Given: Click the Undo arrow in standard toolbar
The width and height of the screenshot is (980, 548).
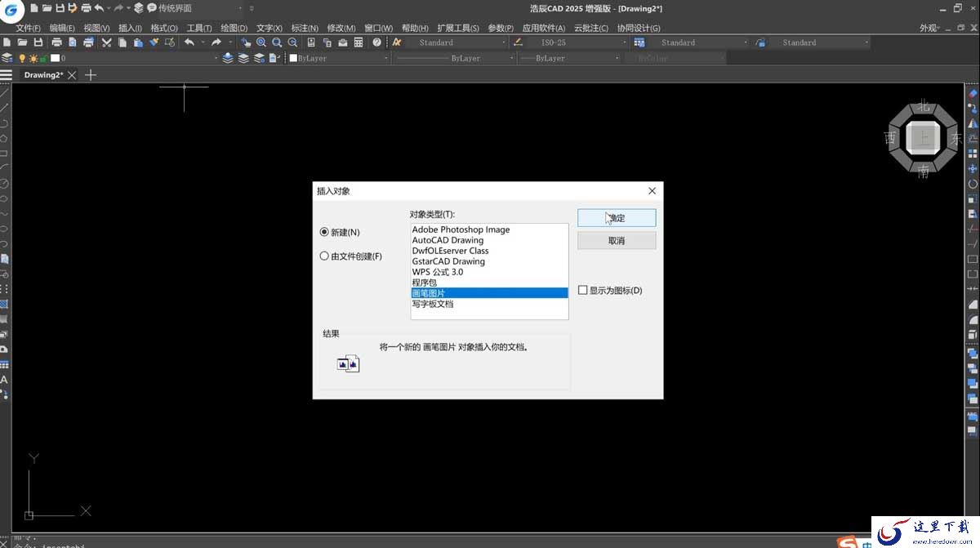Looking at the screenshot, I should pos(189,42).
